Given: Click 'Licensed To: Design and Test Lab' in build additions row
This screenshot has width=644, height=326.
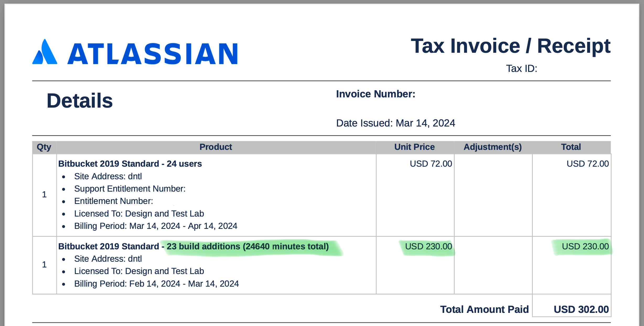Looking at the screenshot, I should pos(139,271).
